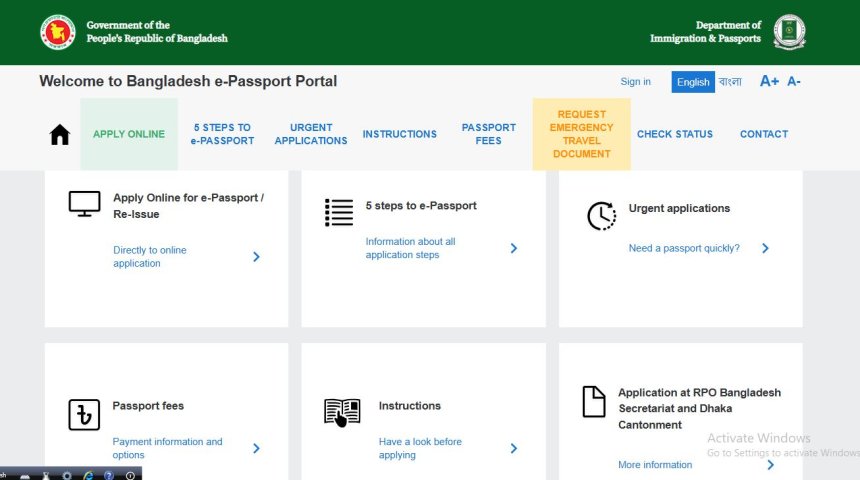Image resolution: width=860 pixels, height=480 pixels.
Task: Click the monitor icon for Apply Online
Action: pos(84,204)
